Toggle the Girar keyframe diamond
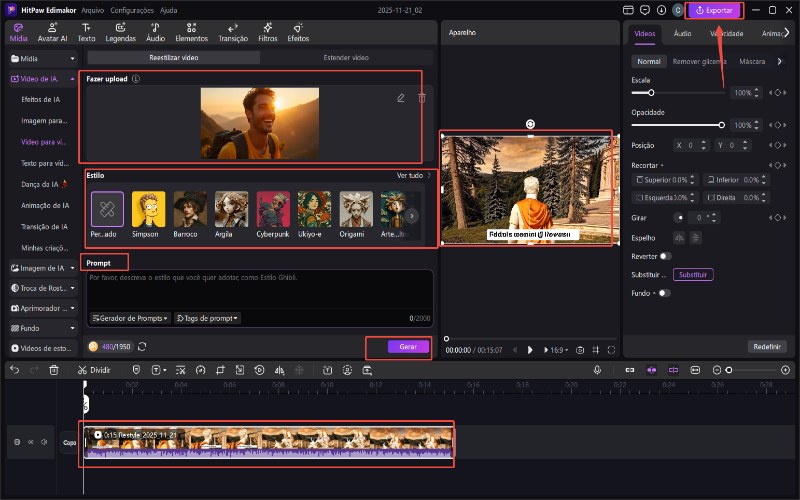Screen dimensions: 800x500 [778, 217]
